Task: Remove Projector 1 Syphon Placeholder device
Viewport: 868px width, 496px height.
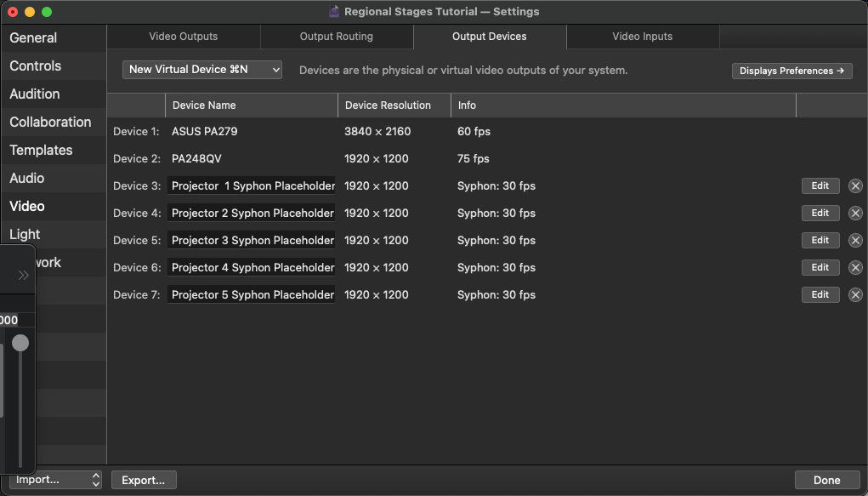Action: 855,185
